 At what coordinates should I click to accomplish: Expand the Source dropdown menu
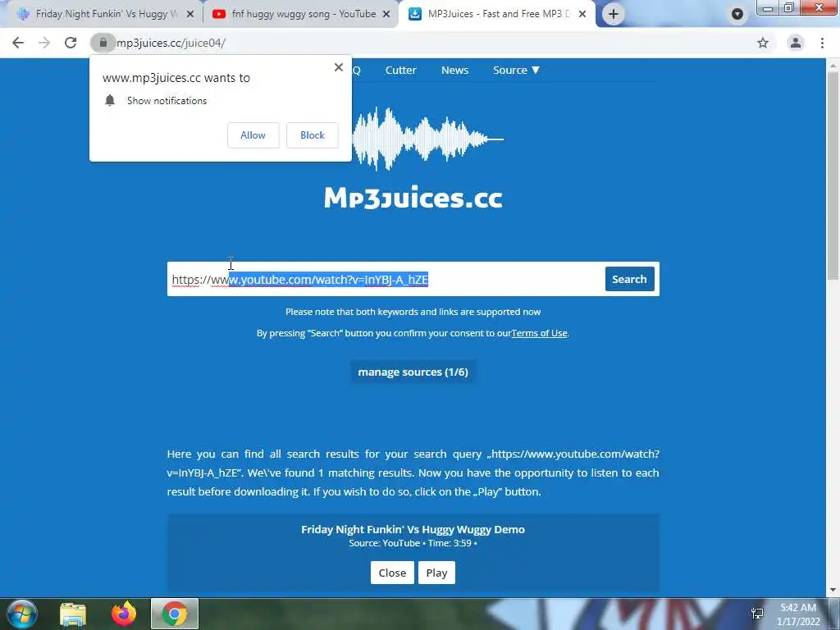(x=517, y=71)
